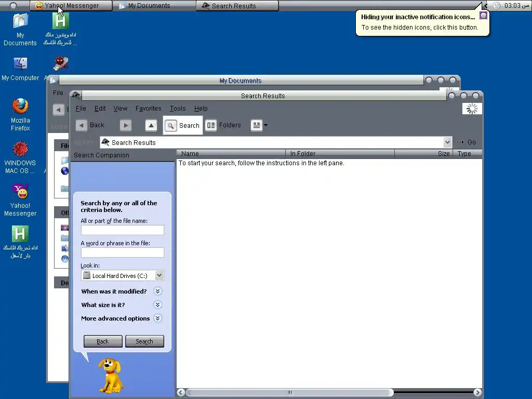532x399 pixels.
Task: Switch to Search Results taskbar button
Action: (237, 6)
